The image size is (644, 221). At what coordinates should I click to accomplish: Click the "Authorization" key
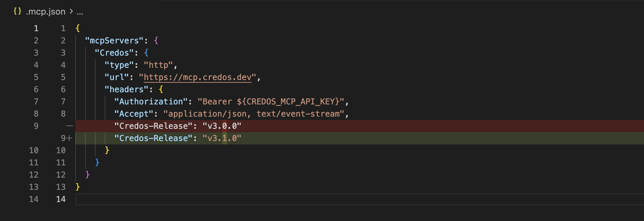(x=151, y=102)
